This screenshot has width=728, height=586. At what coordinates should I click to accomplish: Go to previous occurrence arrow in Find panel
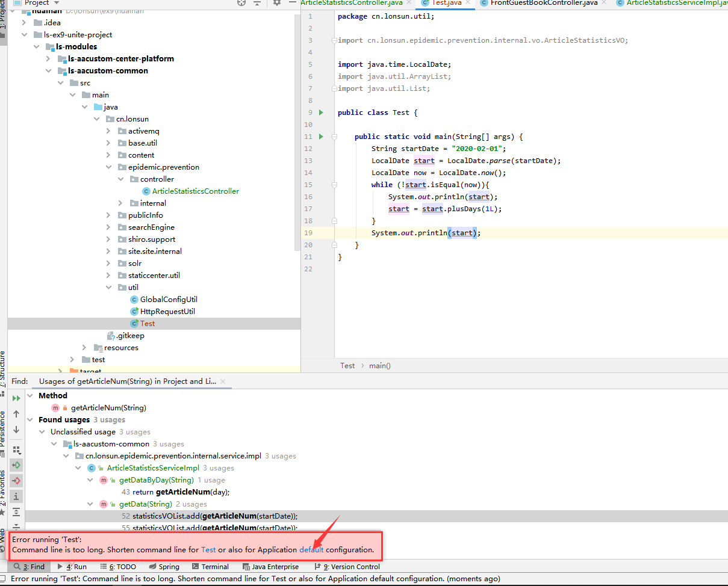[16, 414]
